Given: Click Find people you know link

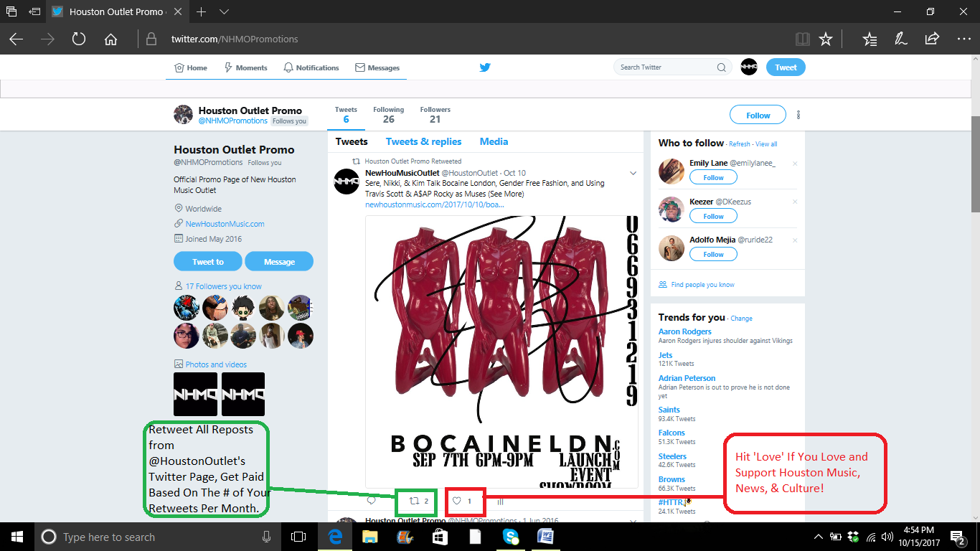Looking at the screenshot, I should coord(702,285).
